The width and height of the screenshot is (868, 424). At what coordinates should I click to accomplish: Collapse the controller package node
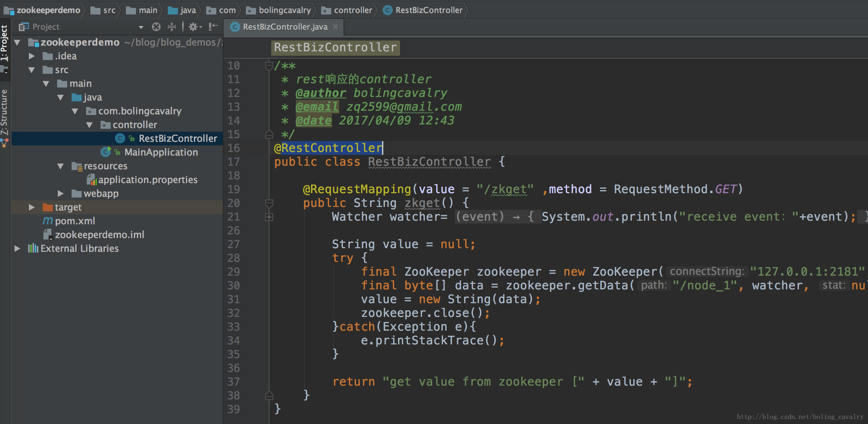(89, 125)
